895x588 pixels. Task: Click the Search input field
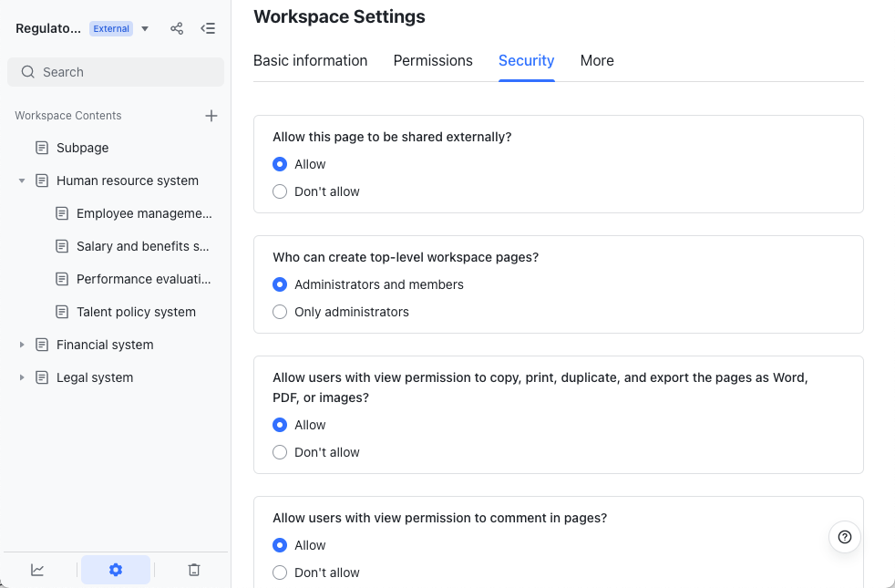[116, 72]
